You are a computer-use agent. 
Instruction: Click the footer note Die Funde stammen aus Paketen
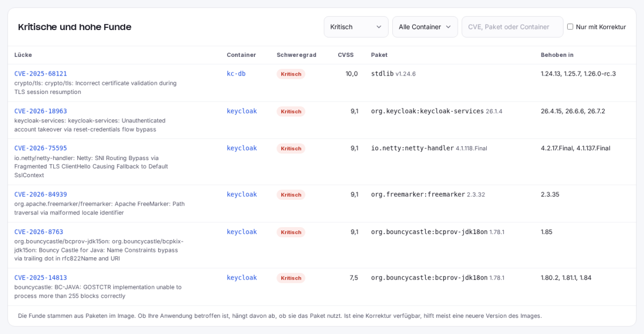pyautogui.click(x=280, y=316)
